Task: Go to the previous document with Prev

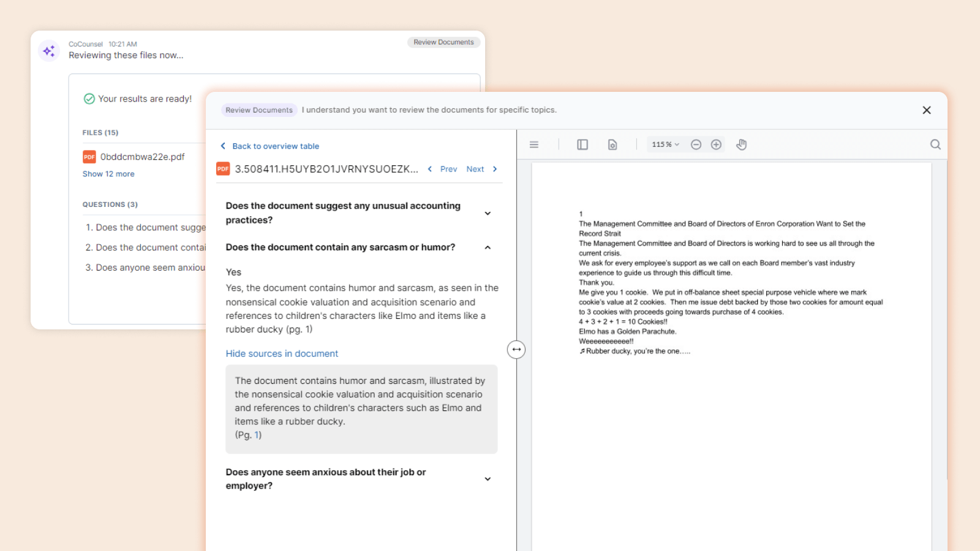Action: pyautogui.click(x=443, y=169)
